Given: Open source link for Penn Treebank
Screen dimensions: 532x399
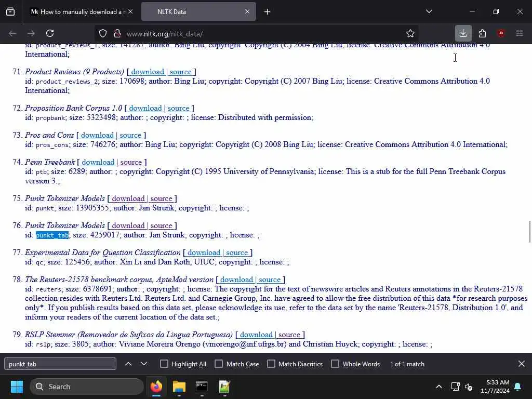Looking at the screenshot, I should (131, 163).
